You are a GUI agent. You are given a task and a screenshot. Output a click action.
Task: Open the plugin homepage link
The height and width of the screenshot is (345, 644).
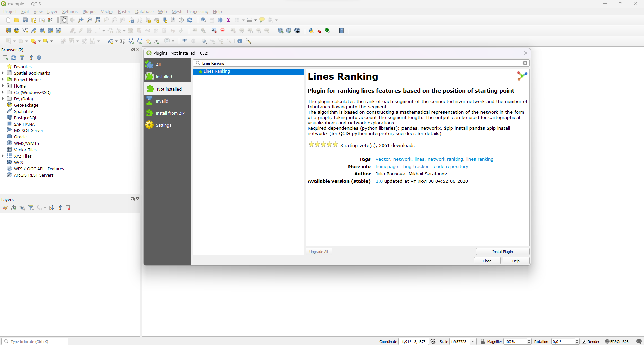[387, 167]
